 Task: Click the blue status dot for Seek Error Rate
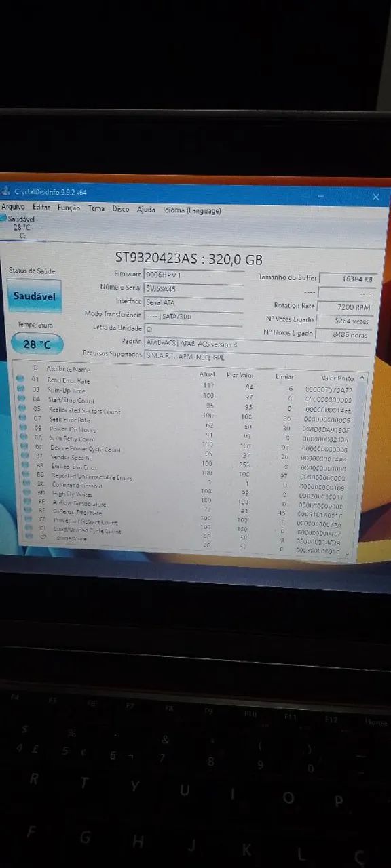coord(22,418)
